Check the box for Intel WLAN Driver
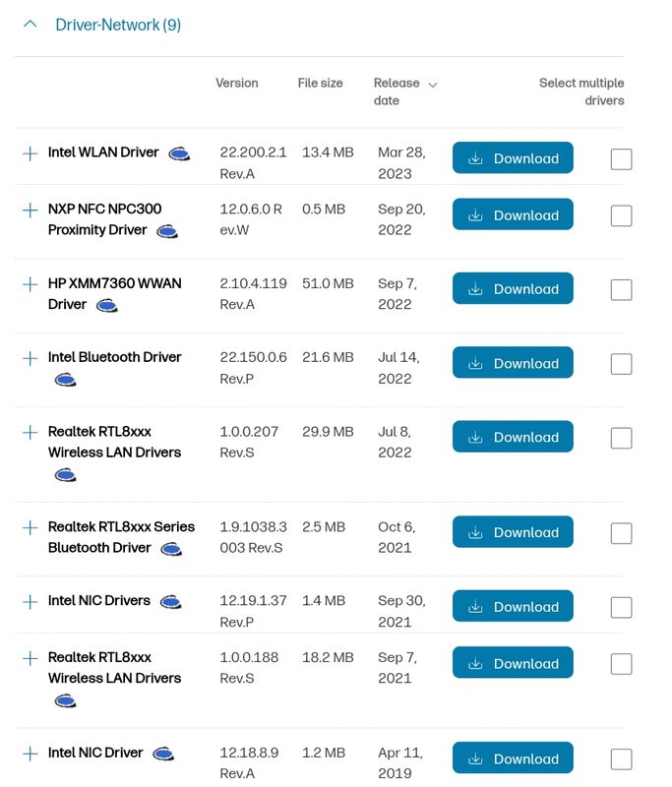Image resolution: width=672 pixels, height=787 pixels. click(621, 159)
